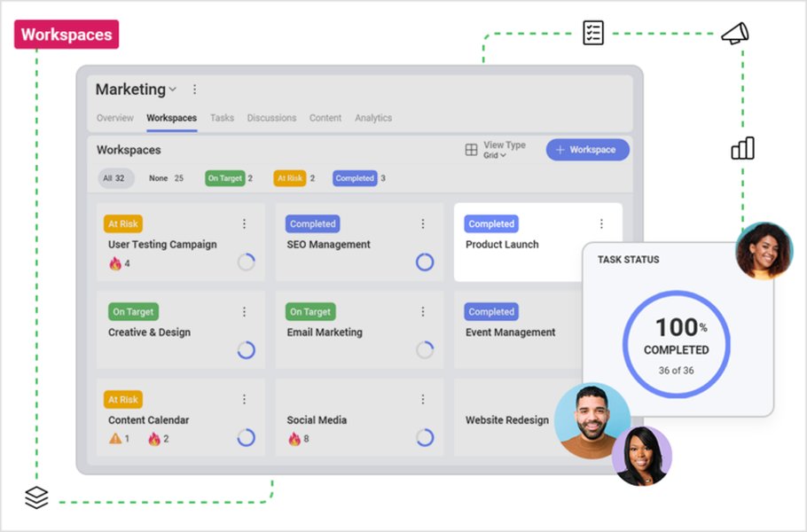This screenshot has width=807, height=532.
Task: Open Product Launch card kebab menu
Action: (x=601, y=223)
